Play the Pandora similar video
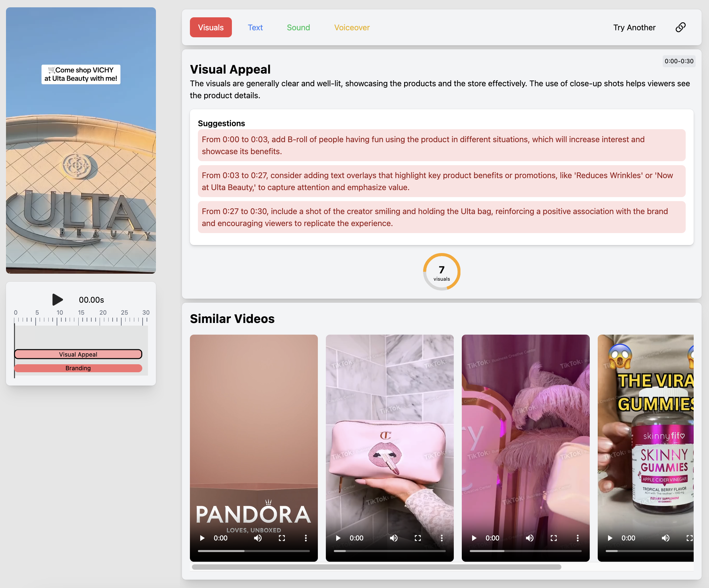Screen dimensions: 709x588 point(202,538)
